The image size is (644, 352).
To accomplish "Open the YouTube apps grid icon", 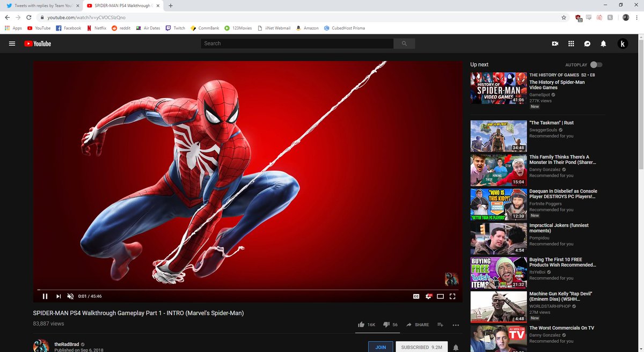I will 571,43.
